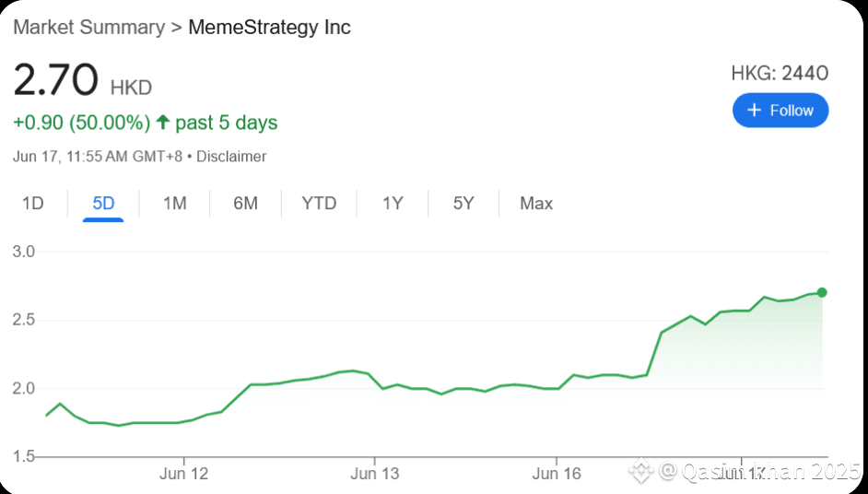
Task: Show the YTD chart range
Action: click(319, 204)
